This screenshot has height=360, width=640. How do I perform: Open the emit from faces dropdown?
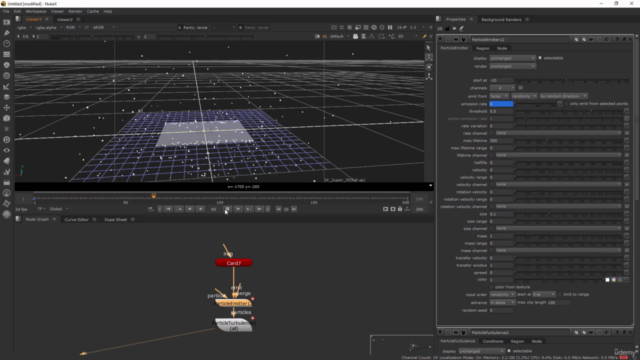coord(499,96)
